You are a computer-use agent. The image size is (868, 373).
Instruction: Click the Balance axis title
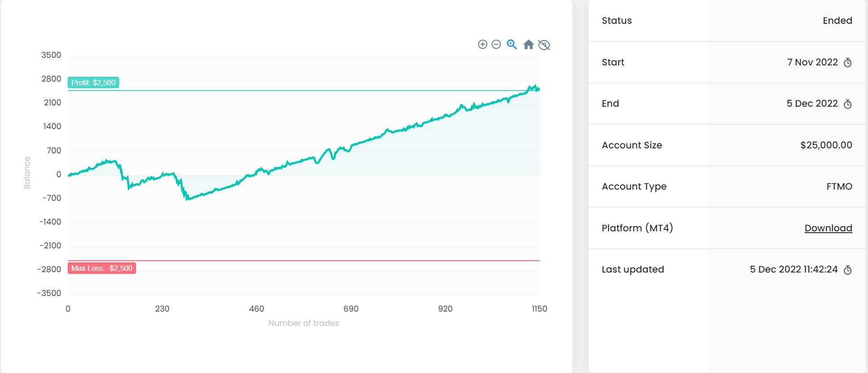pos(27,173)
